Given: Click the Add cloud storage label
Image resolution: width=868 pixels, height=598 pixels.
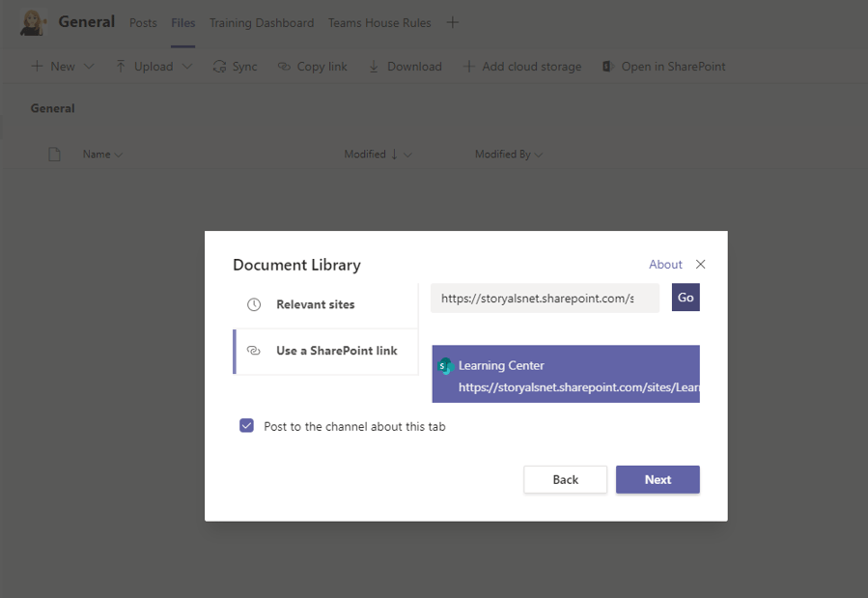Looking at the screenshot, I should point(531,67).
